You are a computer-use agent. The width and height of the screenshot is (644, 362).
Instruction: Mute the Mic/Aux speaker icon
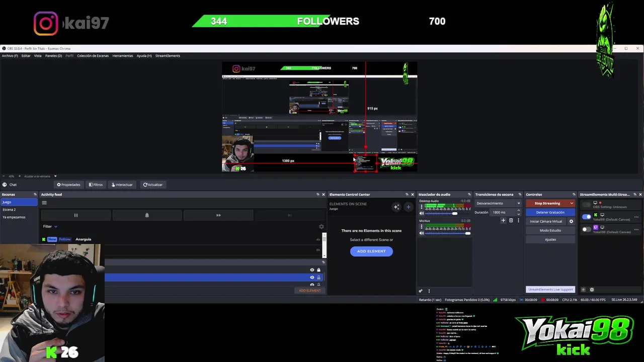422,233
